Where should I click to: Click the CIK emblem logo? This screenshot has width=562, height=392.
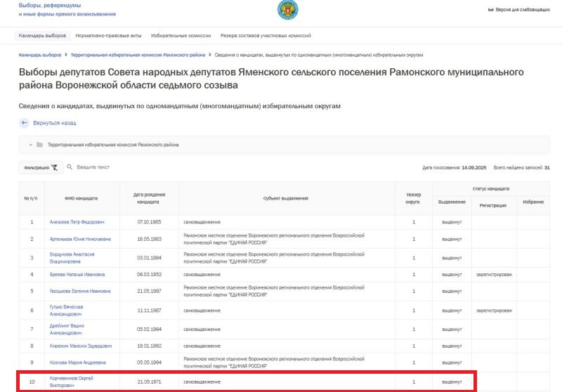[x=287, y=11]
